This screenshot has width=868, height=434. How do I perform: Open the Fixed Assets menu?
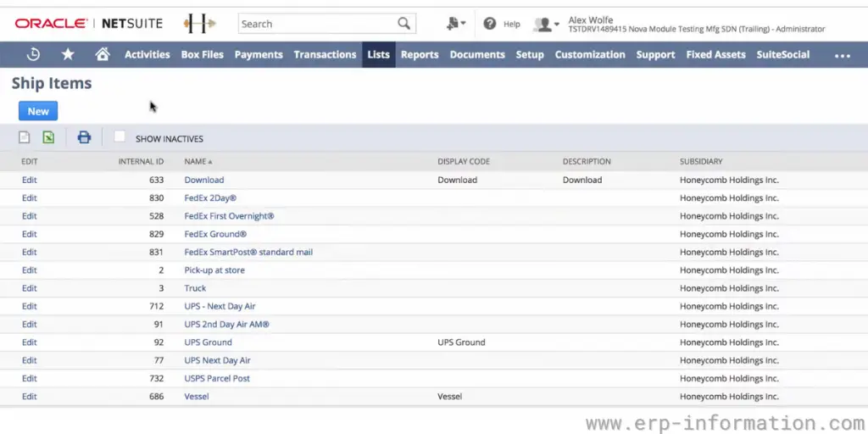pyautogui.click(x=715, y=55)
